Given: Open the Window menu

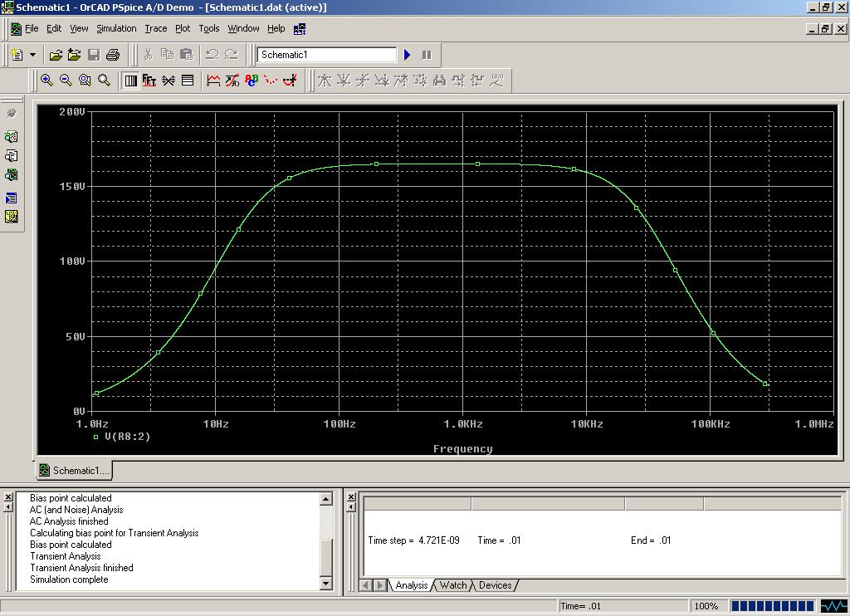Looking at the screenshot, I should tap(243, 29).
